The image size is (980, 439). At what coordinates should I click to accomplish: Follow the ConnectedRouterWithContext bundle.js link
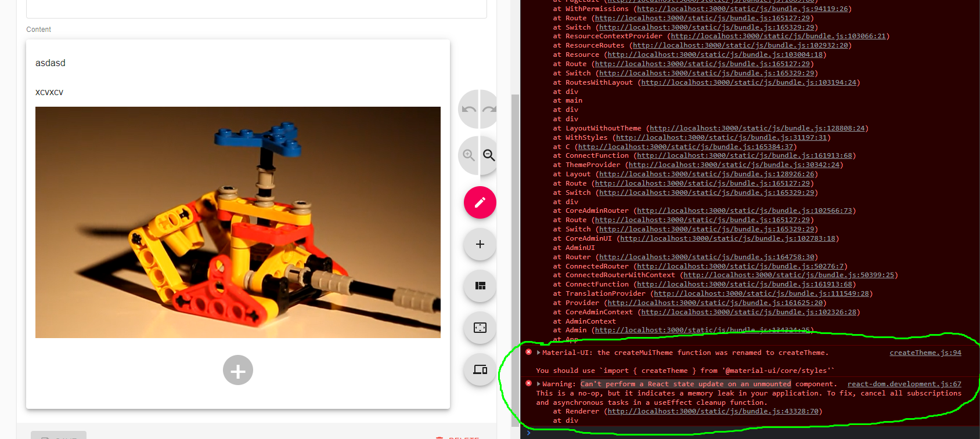coord(788,275)
